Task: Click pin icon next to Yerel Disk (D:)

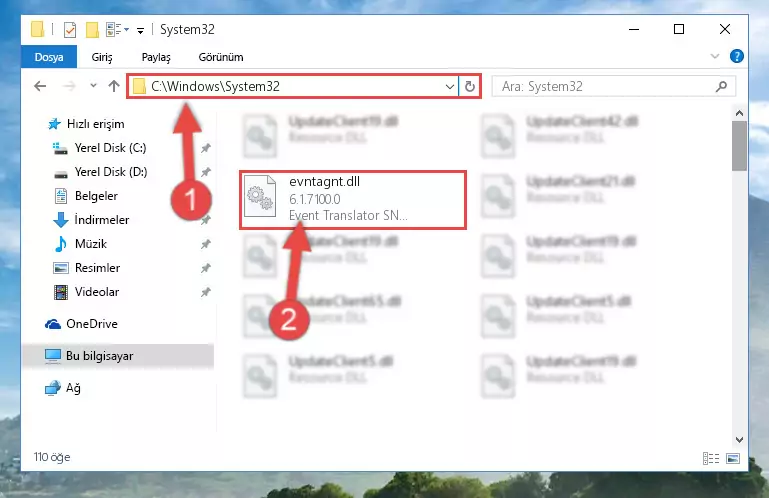Action: point(206,172)
